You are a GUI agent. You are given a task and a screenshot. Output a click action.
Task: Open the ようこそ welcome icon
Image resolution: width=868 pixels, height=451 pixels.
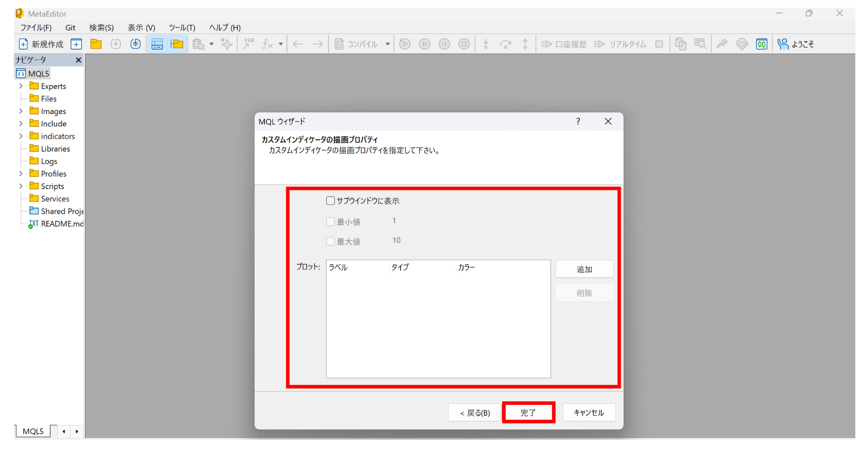(x=783, y=44)
